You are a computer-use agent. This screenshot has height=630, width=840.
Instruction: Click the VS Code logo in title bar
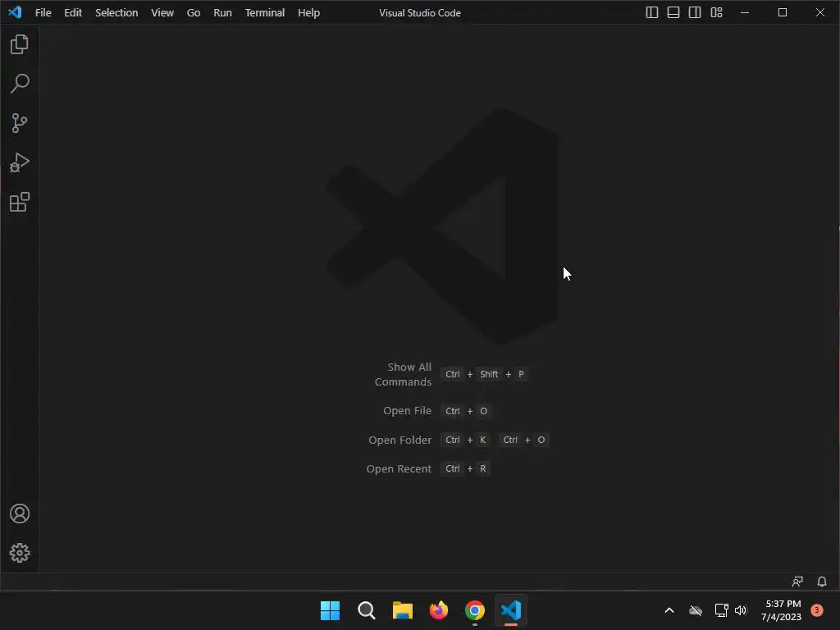[x=15, y=12]
